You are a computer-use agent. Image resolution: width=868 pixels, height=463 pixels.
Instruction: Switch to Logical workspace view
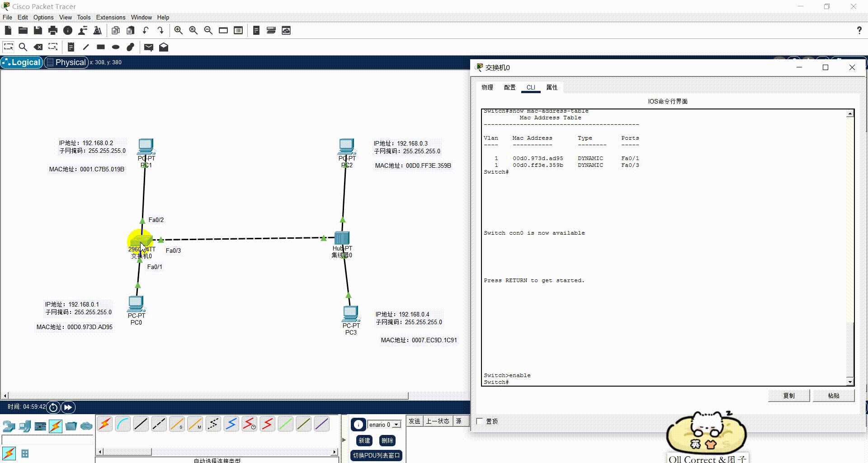tap(22, 62)
